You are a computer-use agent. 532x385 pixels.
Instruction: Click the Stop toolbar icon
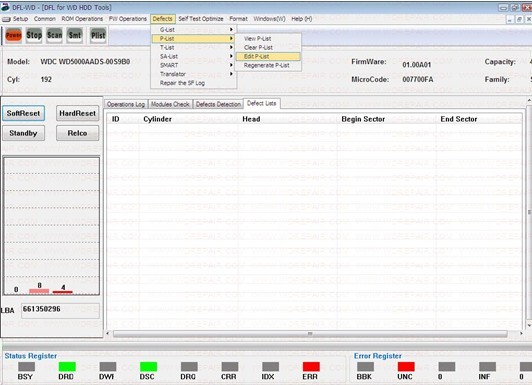click(x=34, y=35)
